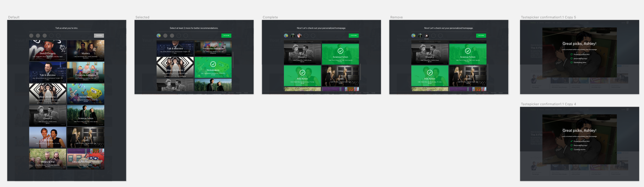644x187 pixels.
Task: Deselect checked 80s Action tile in Remove artboard
Action: (430, 76)
